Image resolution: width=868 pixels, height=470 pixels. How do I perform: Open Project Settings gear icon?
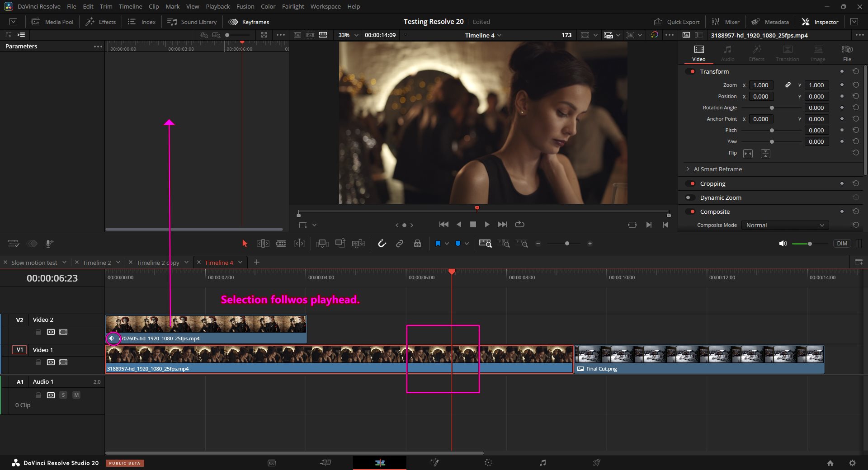point(852,463)
